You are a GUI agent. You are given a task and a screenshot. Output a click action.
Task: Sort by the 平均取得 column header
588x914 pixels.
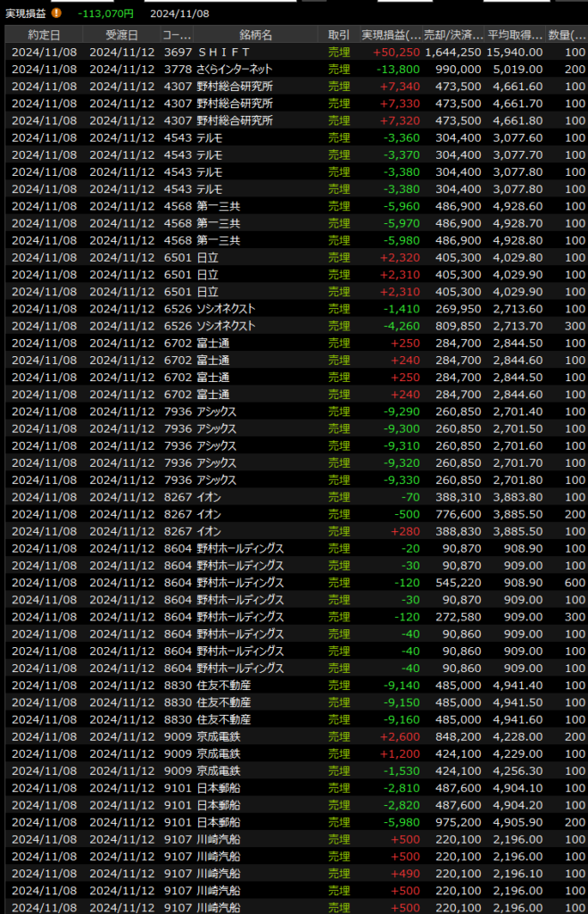515,35
